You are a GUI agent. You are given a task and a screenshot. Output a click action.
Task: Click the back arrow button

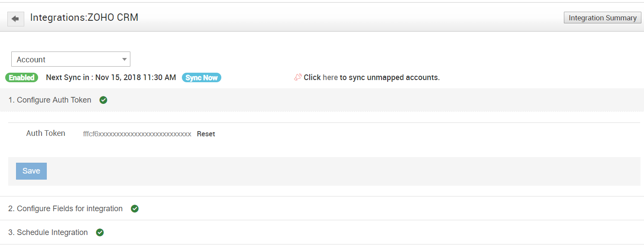[x=16, y=19]
